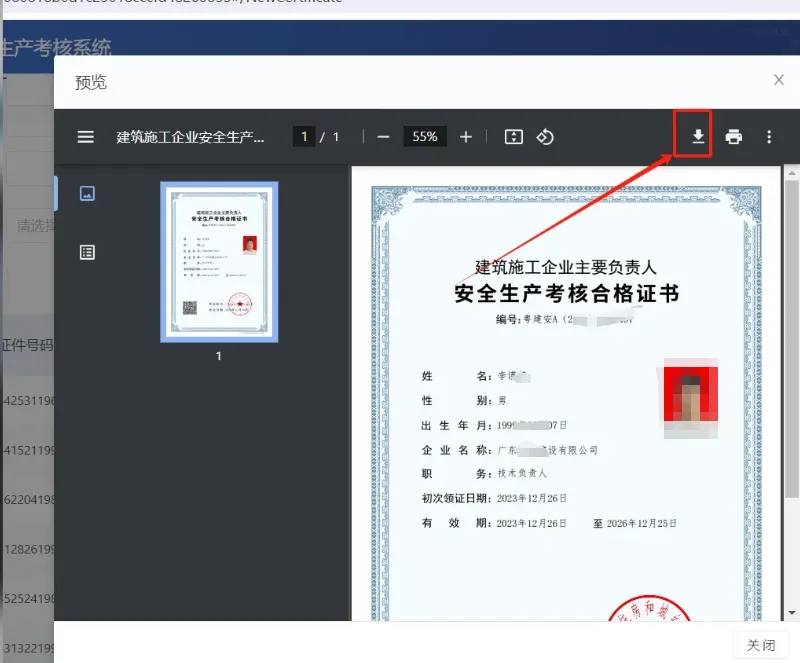Zoom in with the plus icon

pyautogui.click(x=465, y=137)
